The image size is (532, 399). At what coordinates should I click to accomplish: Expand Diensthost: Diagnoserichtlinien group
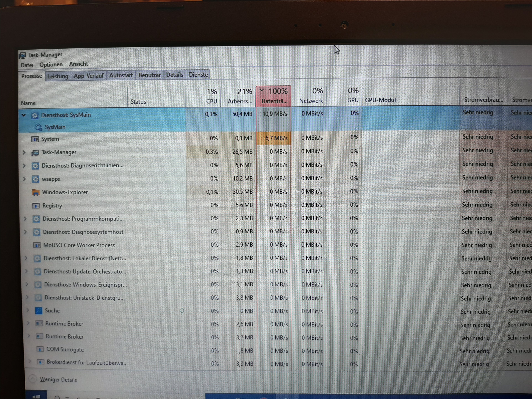click(24, 165)
